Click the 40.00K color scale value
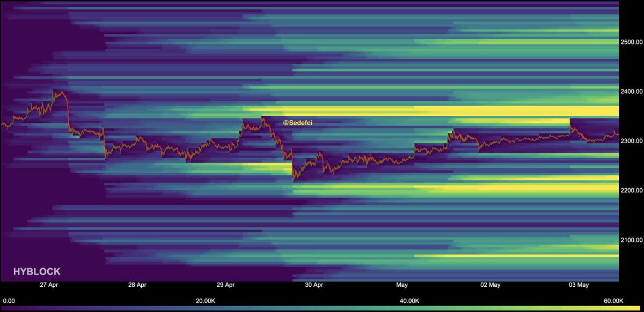This screenshot has height=312, width=644. pos(409,301)
